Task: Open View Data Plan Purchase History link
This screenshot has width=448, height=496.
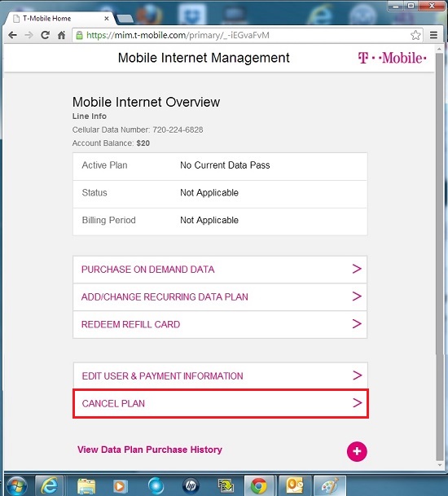Action: pos(150,450)
